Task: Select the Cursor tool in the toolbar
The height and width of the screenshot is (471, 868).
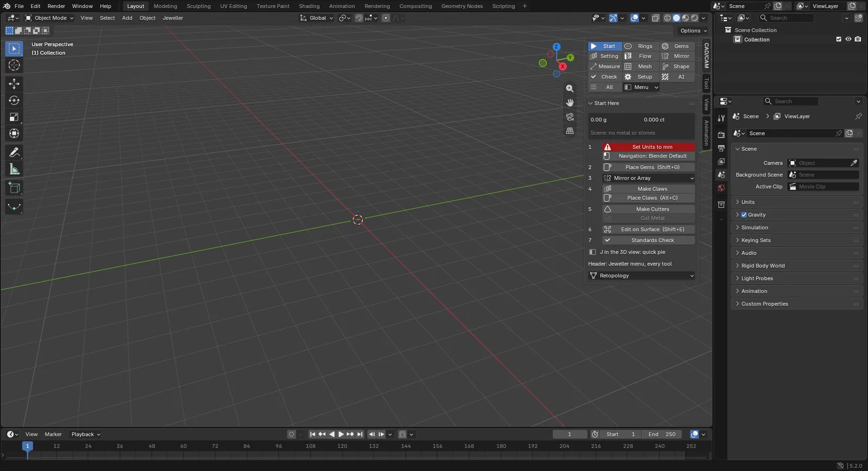Action: pyautogui.click(x=14, y=65)
